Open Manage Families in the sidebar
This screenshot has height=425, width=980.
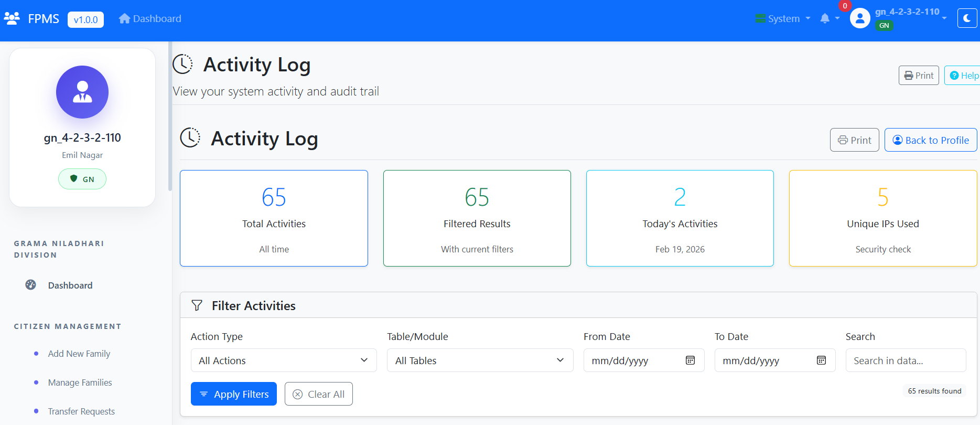80,382
